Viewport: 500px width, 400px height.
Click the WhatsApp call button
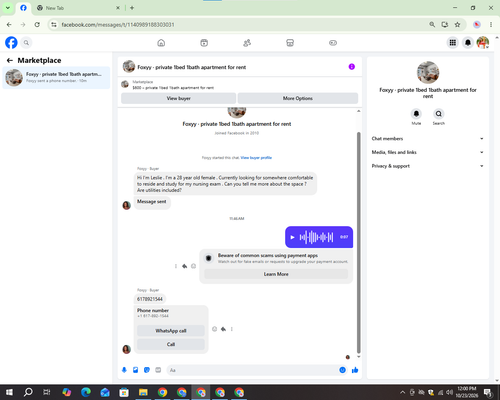click(x=171, y=331)
